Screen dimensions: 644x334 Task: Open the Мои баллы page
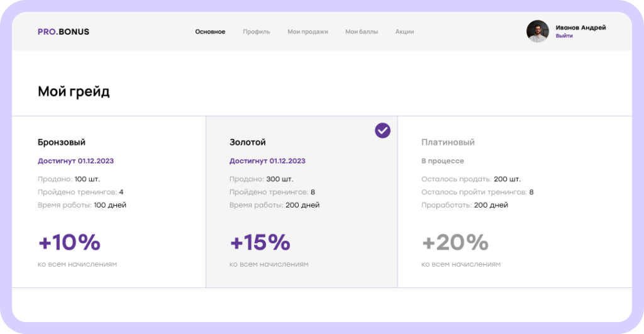point(362,31)
